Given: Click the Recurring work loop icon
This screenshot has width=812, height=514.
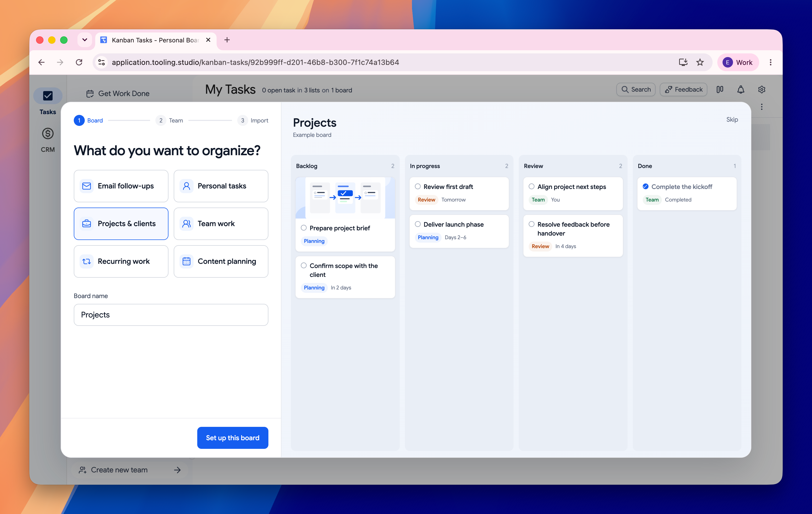Looking at the screenshot, I should [87, 261].
